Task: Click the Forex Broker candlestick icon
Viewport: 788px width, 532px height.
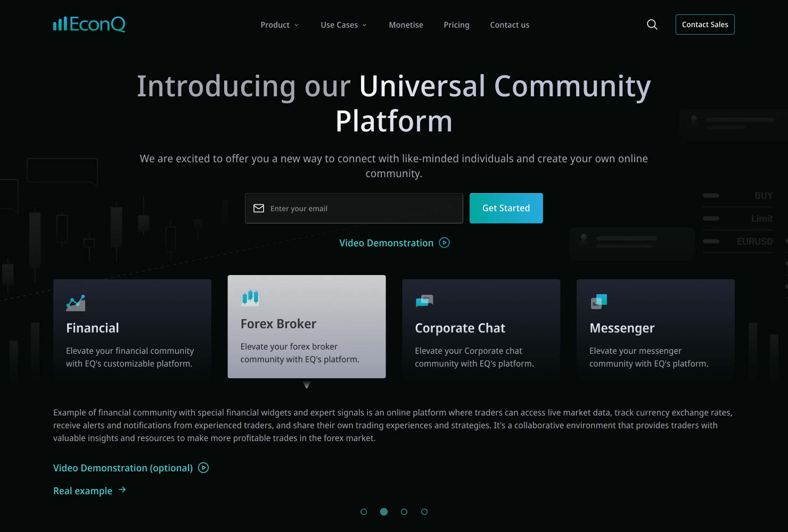Action: (x=250, y=298)
